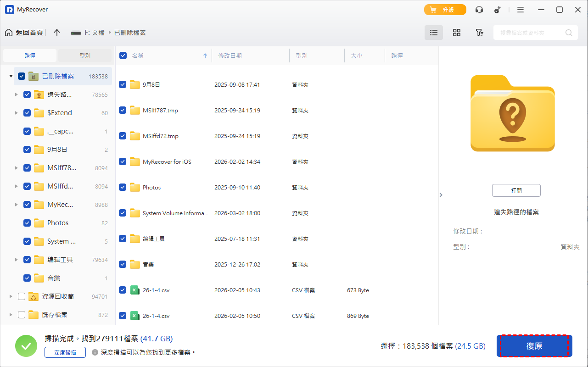Select the 路徑 tab

30,56
